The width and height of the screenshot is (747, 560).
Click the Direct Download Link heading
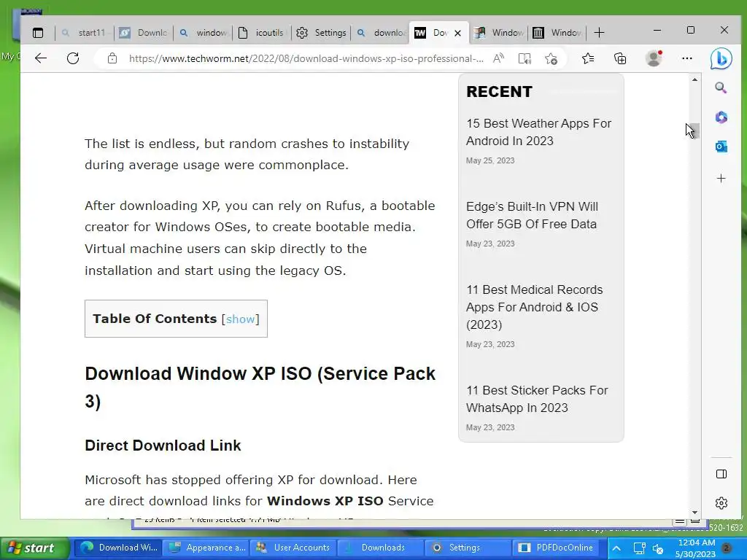163,446
